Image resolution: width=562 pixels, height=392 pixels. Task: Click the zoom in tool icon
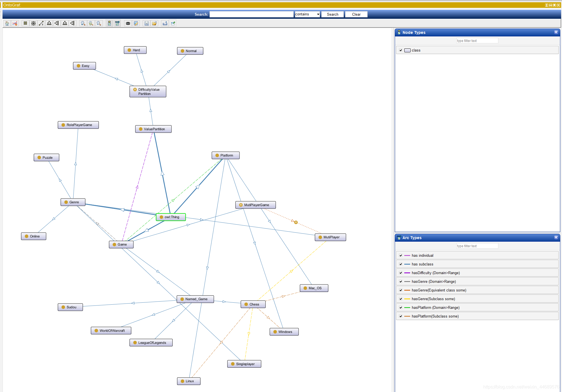click(x=83, y=24)
